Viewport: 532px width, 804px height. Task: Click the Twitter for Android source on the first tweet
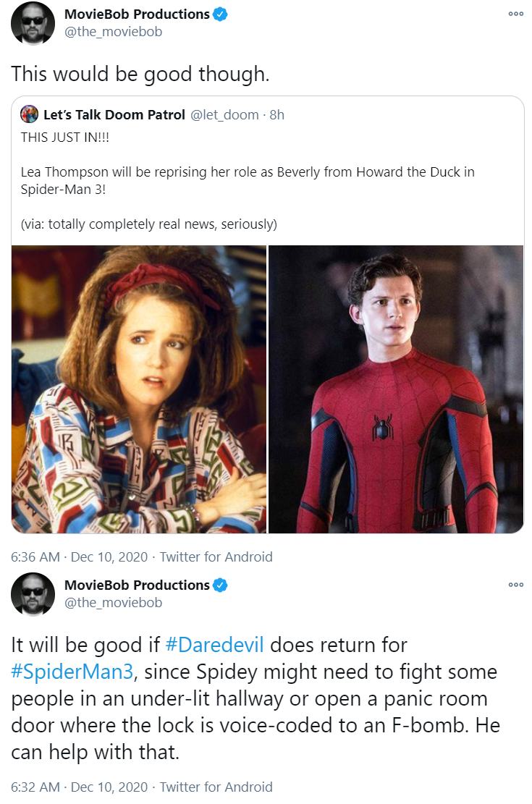(216, 557)
